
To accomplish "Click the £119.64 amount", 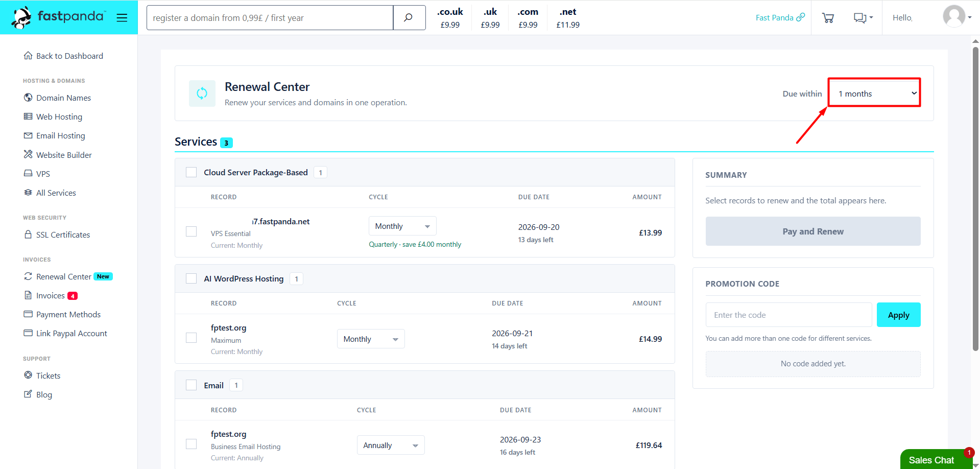I will (x=649, y=445).
